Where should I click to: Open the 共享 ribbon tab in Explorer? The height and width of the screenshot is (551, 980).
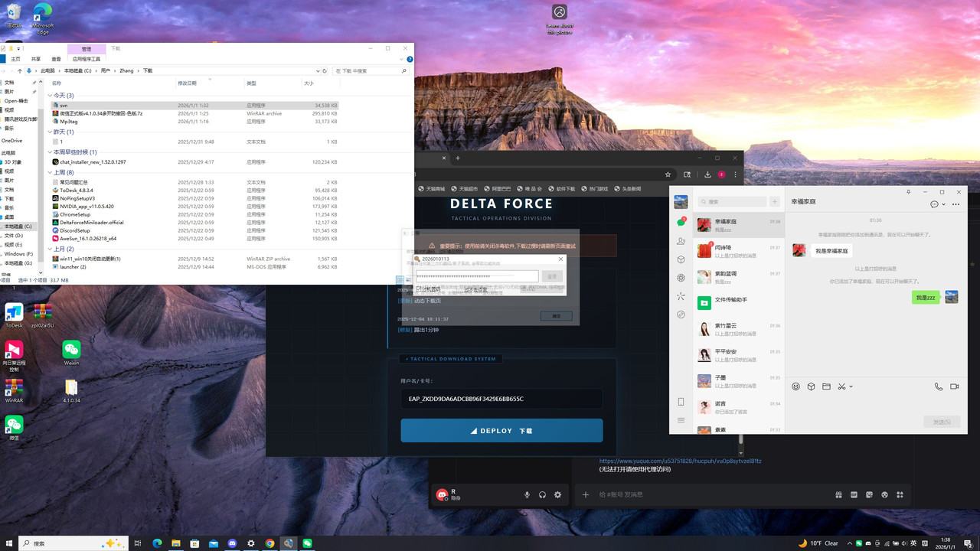click(36, 59)
